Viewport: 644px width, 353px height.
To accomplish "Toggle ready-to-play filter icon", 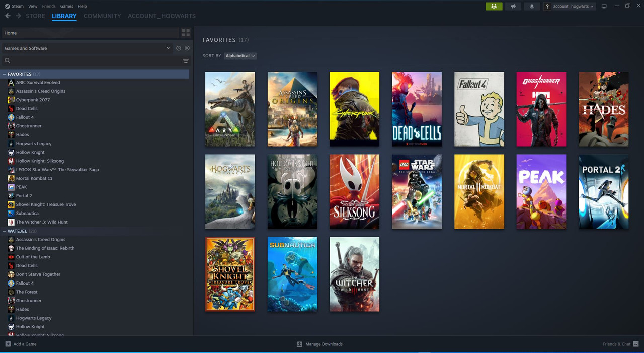I will pos(187,48).
